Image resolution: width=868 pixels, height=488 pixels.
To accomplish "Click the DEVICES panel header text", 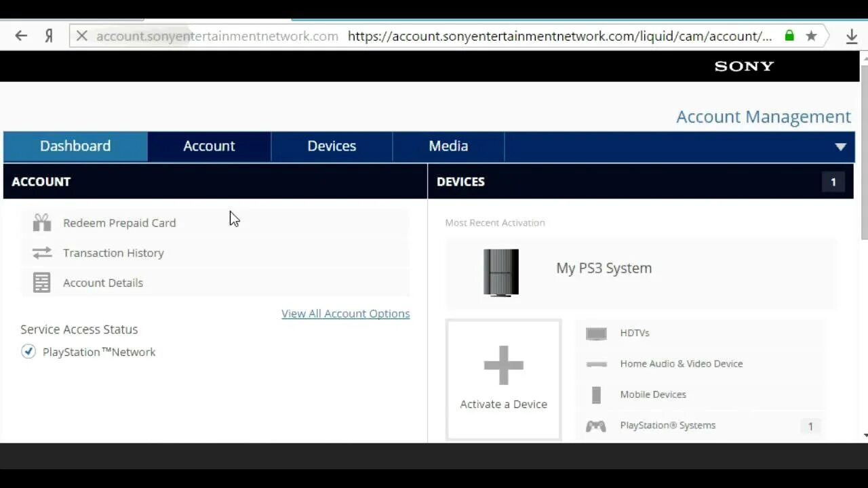I will click(x=460, y=182).
